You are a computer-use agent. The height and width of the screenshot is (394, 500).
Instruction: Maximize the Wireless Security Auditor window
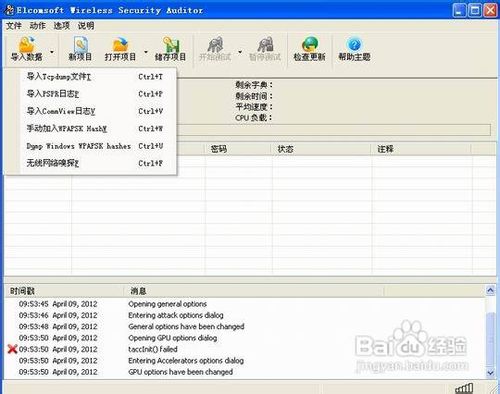(475, 10)
